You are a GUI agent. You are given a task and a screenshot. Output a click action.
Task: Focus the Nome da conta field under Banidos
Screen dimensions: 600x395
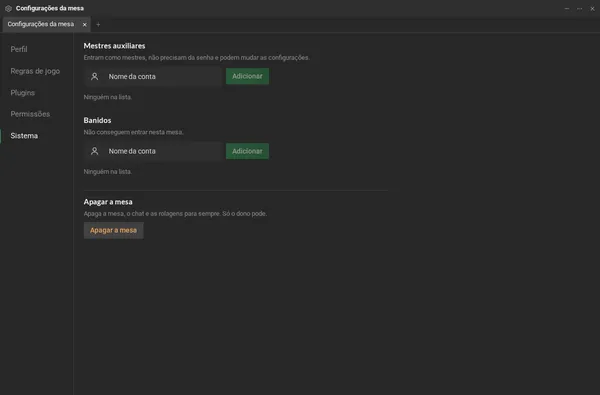153,151
